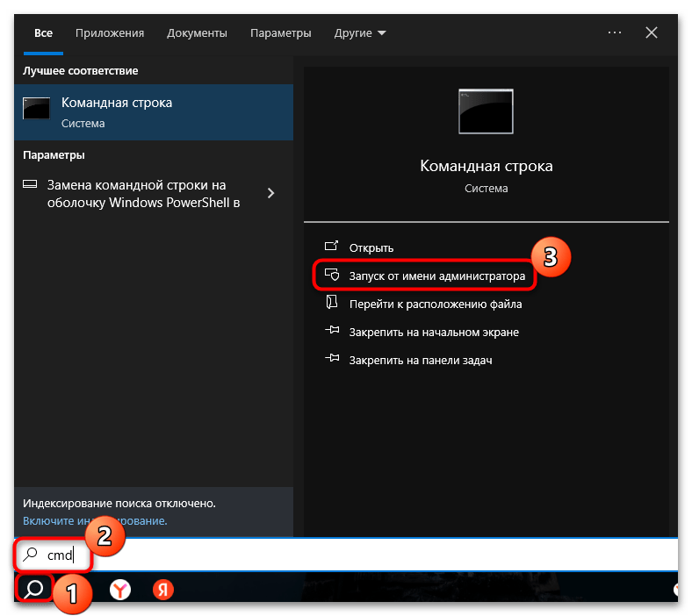Click the Включите индексирование link

[95, 521]
